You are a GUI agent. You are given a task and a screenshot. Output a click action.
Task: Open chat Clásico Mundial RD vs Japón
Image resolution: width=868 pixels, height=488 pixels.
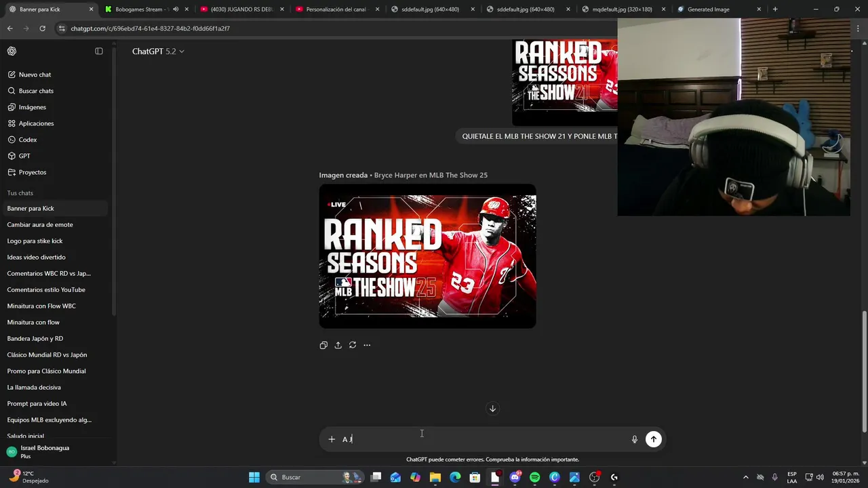click(55, 354)
